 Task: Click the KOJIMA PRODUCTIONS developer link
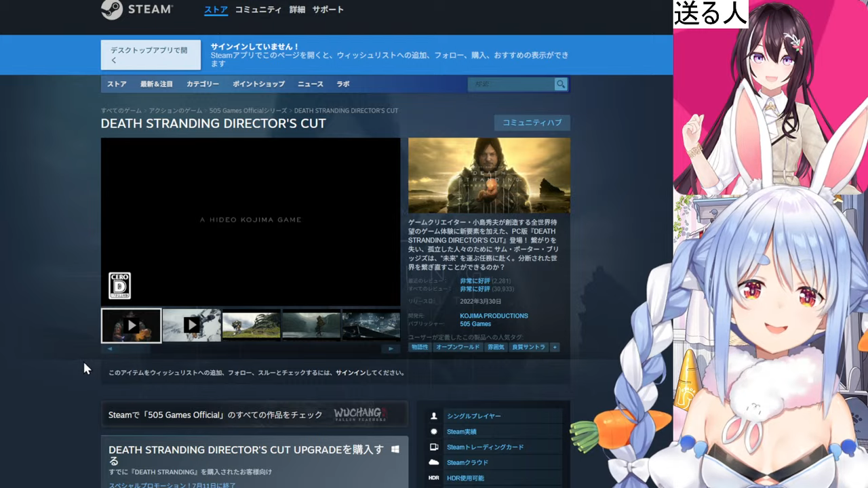pos(494,316)
